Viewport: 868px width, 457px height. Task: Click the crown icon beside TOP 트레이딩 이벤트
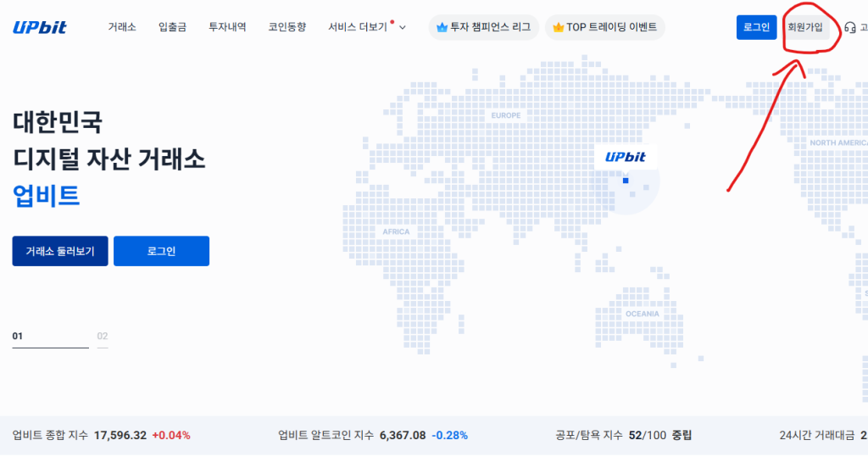point(558,27)
